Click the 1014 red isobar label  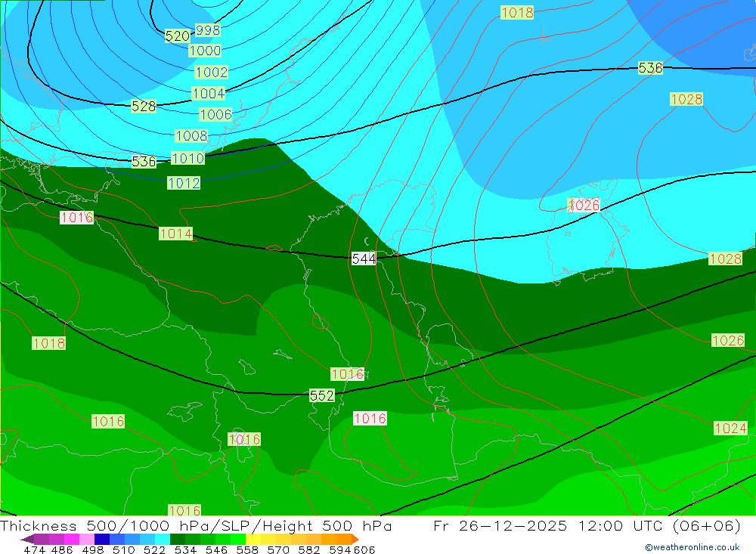click(x=175, y=234)
